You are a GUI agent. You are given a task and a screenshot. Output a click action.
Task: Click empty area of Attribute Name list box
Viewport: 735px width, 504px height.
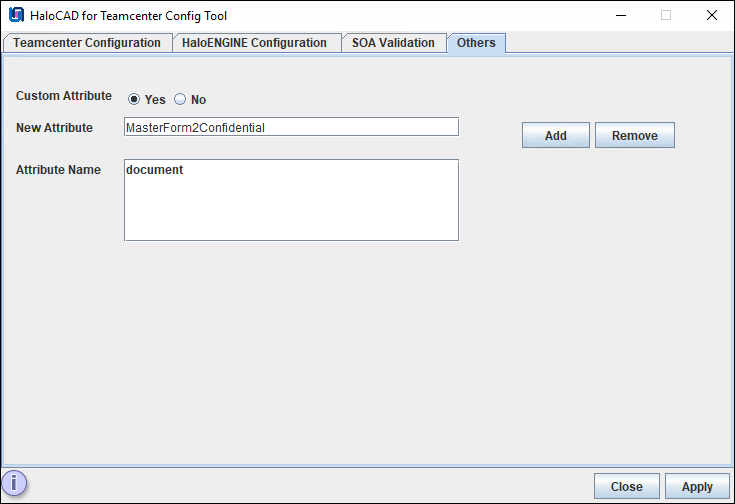pos(291,212)
